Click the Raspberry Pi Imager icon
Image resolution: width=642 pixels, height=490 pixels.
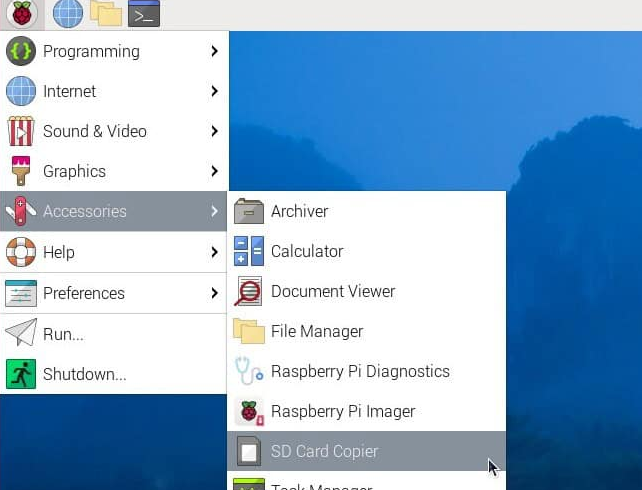(x=248, y=411)
